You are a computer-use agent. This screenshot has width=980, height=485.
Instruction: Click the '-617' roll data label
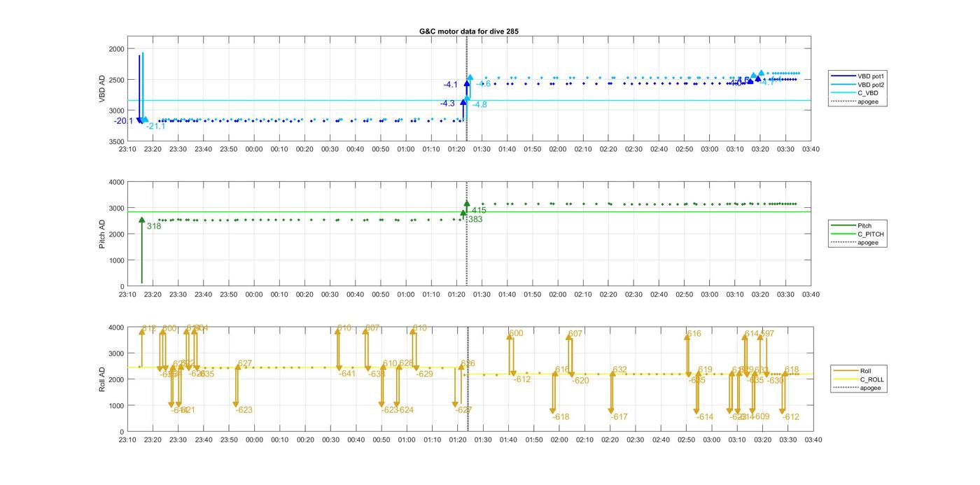619,417
